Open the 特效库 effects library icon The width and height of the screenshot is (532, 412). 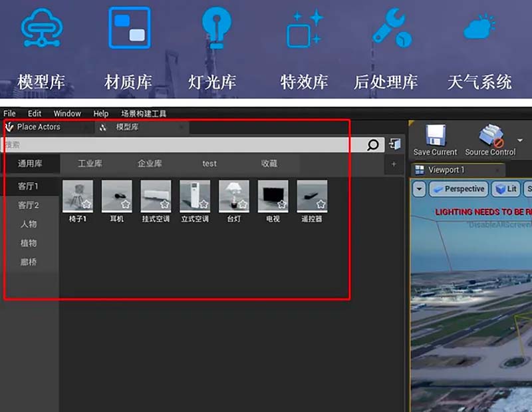click(x=305, y=30)
